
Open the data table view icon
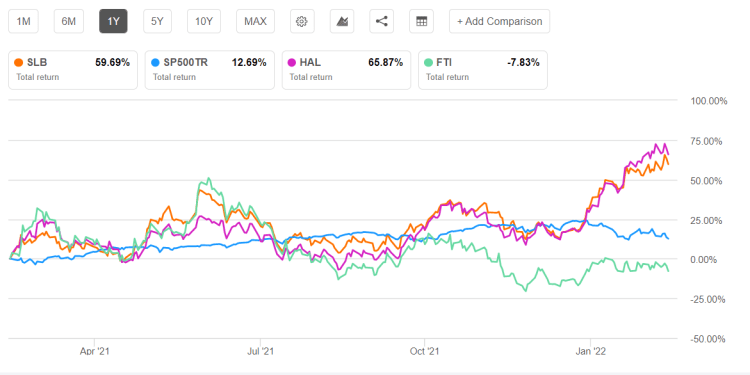421,22
